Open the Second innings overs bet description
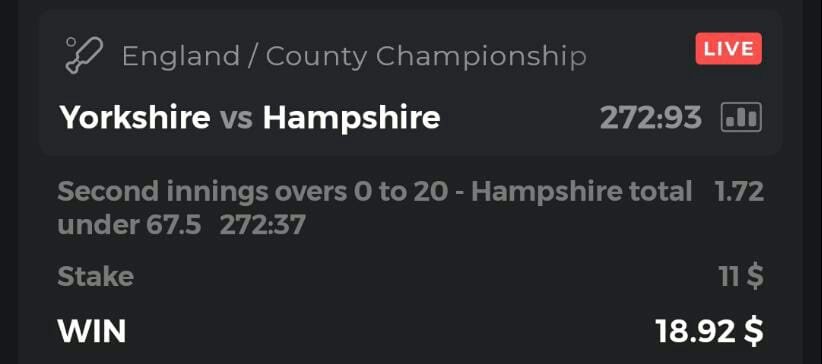Image resolution: width=822 pixels, height=364 pixels. pos(375,208)
